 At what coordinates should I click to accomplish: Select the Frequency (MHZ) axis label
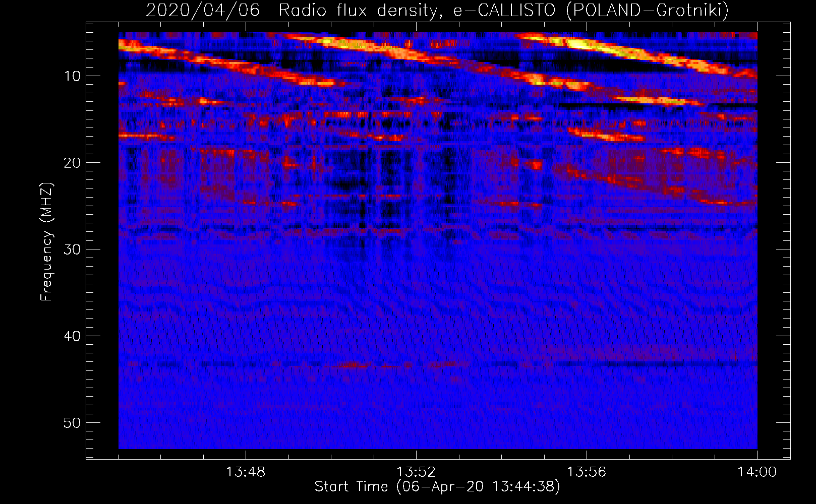(x=46, y=241)
